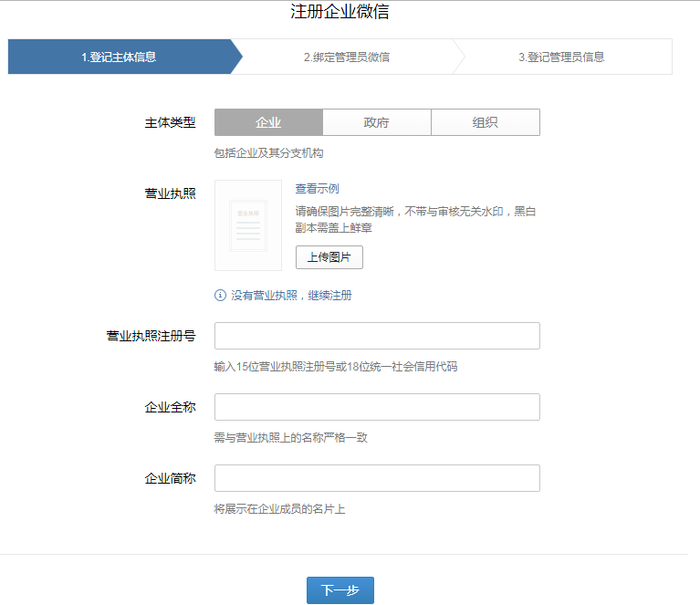The height and width of the screenshot is (605, 700).
Task: Select 企业 as the entity type
Action: pos(268,123)
